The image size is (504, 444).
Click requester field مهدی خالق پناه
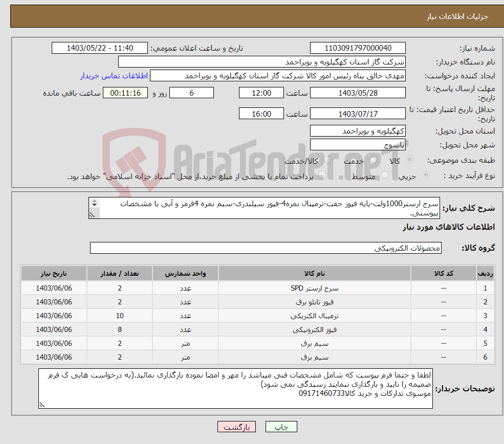pos(278,76)
